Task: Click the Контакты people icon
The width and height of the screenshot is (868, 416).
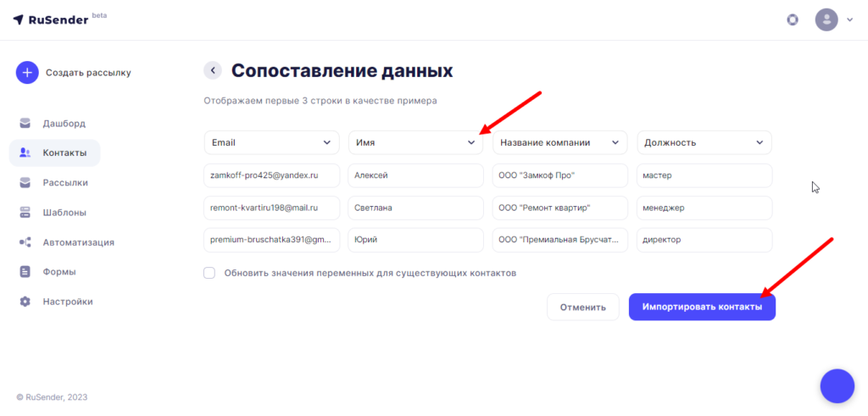Action: tap(25, 153)
